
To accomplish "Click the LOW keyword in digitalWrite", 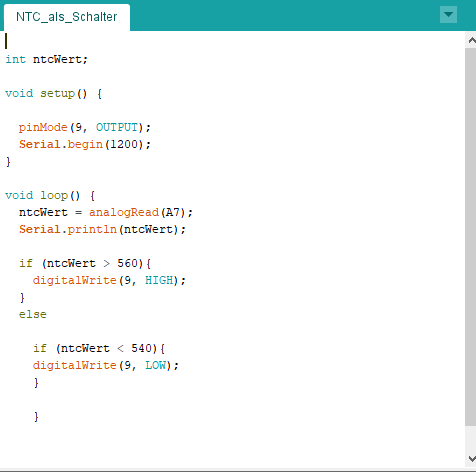I will point(155,365).
